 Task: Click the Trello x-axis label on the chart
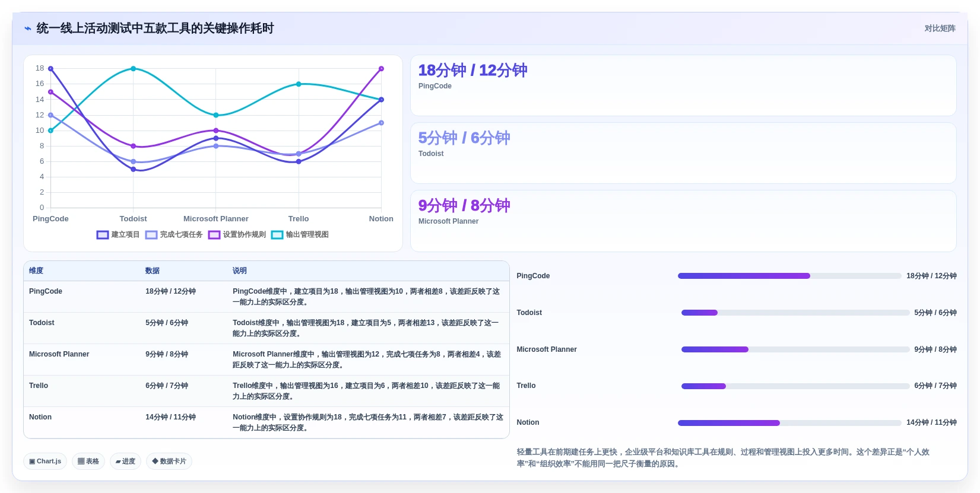299,219
